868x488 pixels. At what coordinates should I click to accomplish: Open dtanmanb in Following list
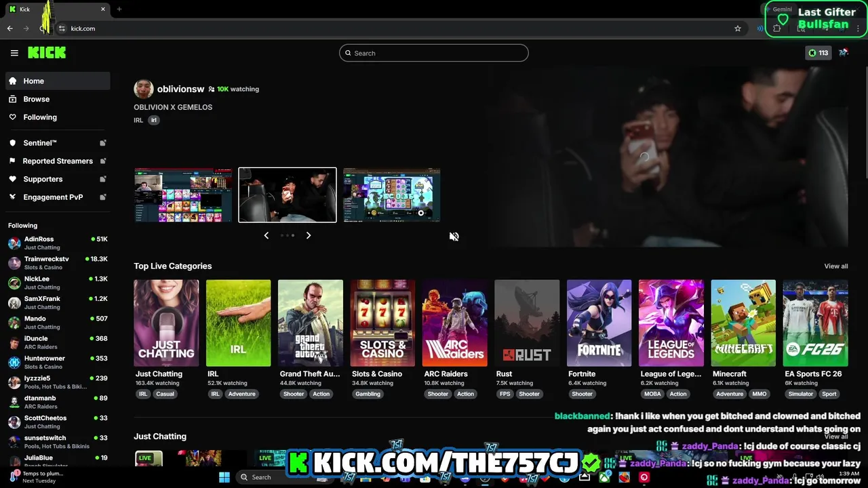pos(58,402)
